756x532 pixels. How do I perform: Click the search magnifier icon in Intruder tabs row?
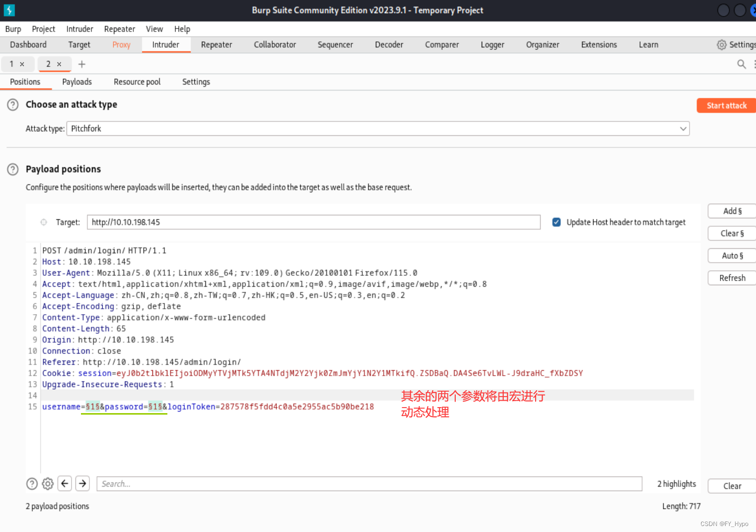click(742, 64)
